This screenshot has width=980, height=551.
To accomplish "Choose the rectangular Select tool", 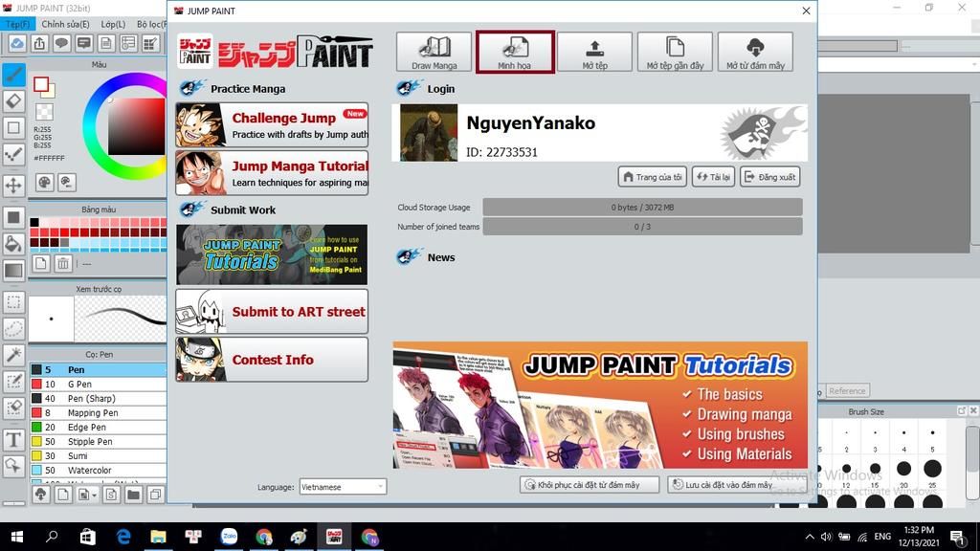I will point(13,302).
